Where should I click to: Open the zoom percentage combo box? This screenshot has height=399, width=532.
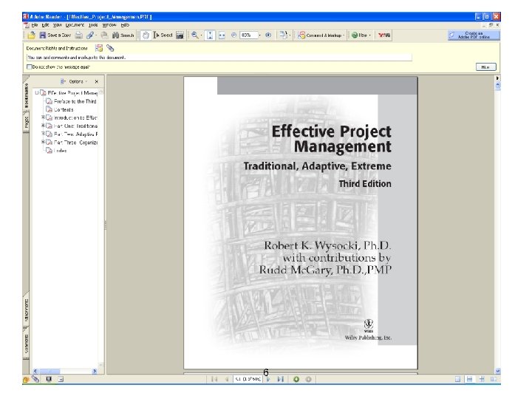(249, 35)
